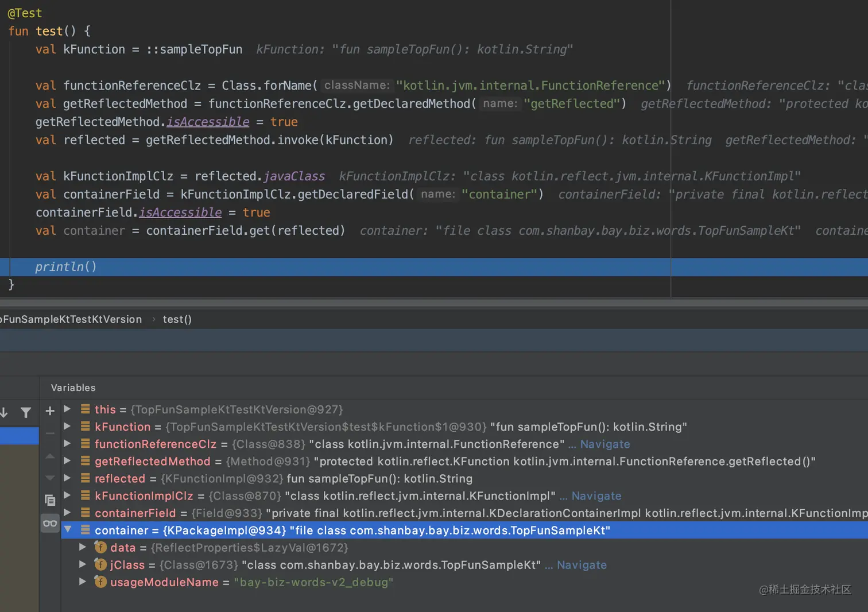The image size is (868, 612).
Task: Click the variable icon beside kFunction
Action: tap(85, 426)
